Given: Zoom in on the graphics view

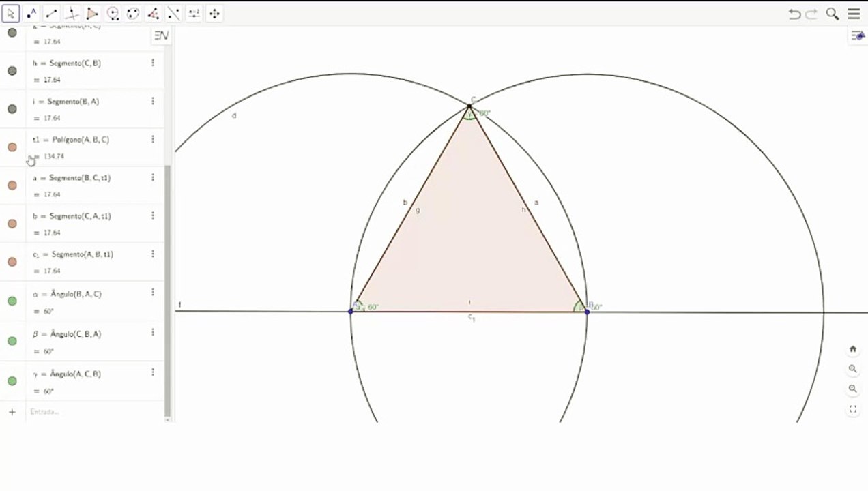Looking at the screenshot, I should click(852, 368).
